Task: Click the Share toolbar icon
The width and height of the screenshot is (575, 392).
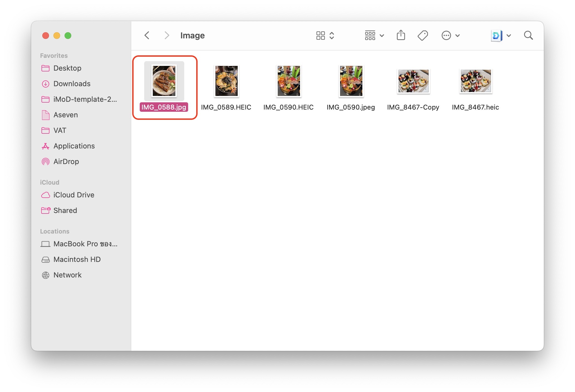Action: (400, 35)
